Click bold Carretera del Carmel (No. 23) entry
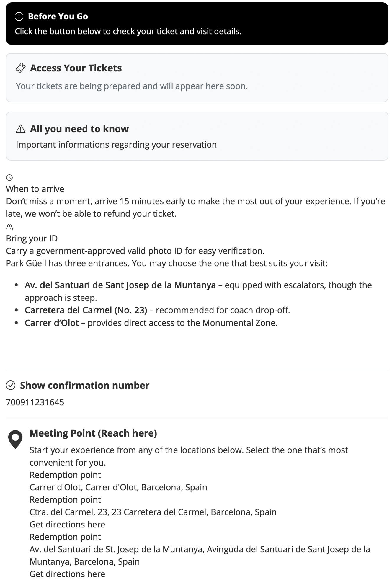392x588 pixels. (x=86, y=310)
